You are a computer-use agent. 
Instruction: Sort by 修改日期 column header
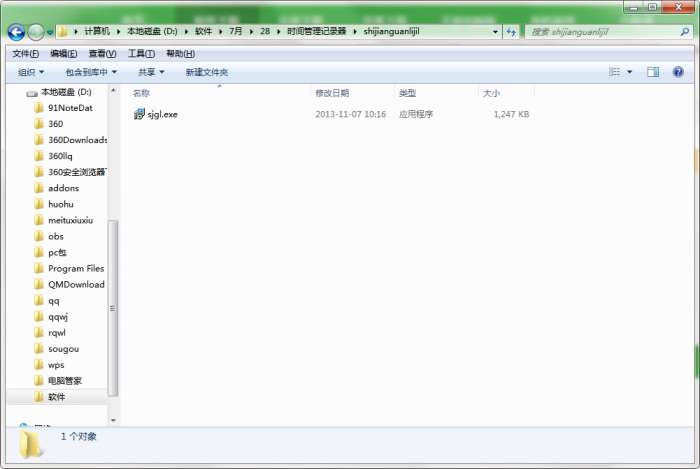coord(332,93)
